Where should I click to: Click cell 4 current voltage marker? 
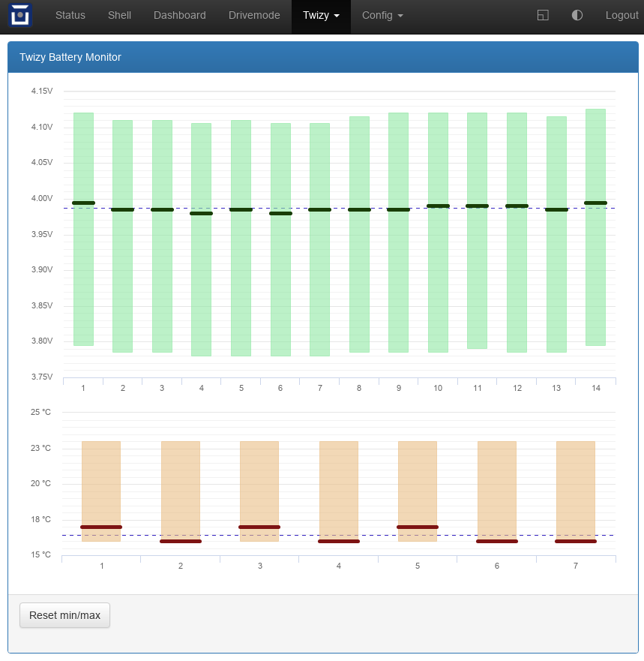pos(201,214)
